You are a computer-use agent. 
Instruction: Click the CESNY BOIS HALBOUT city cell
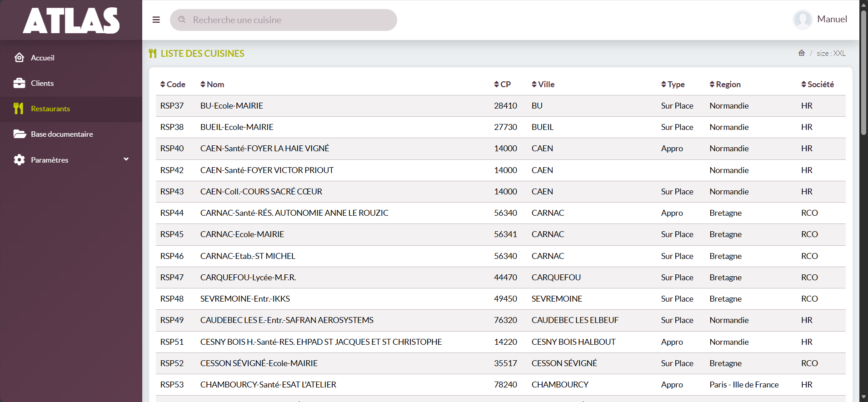(574, 342)
